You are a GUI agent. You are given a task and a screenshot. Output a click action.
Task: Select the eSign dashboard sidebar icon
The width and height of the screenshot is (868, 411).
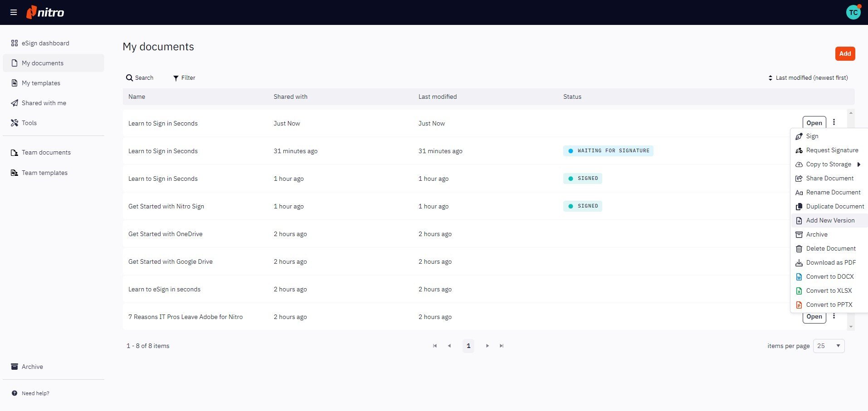tap(14, 43)
